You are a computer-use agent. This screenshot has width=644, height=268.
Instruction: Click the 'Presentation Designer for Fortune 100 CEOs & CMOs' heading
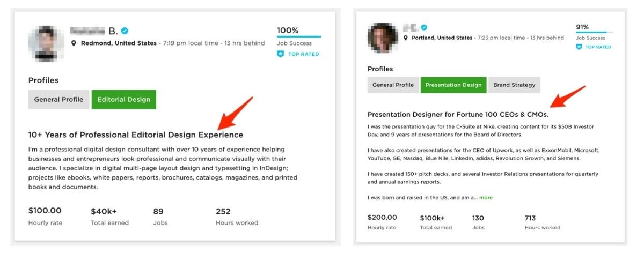458,115
